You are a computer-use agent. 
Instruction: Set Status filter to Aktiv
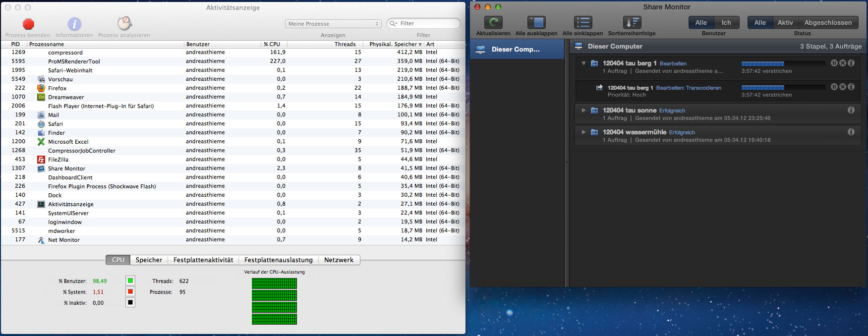785,22
